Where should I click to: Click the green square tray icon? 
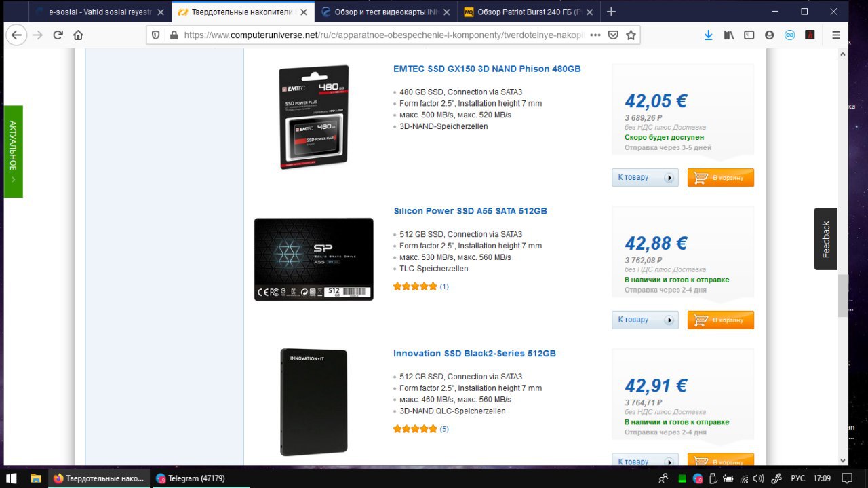[682, 478]
